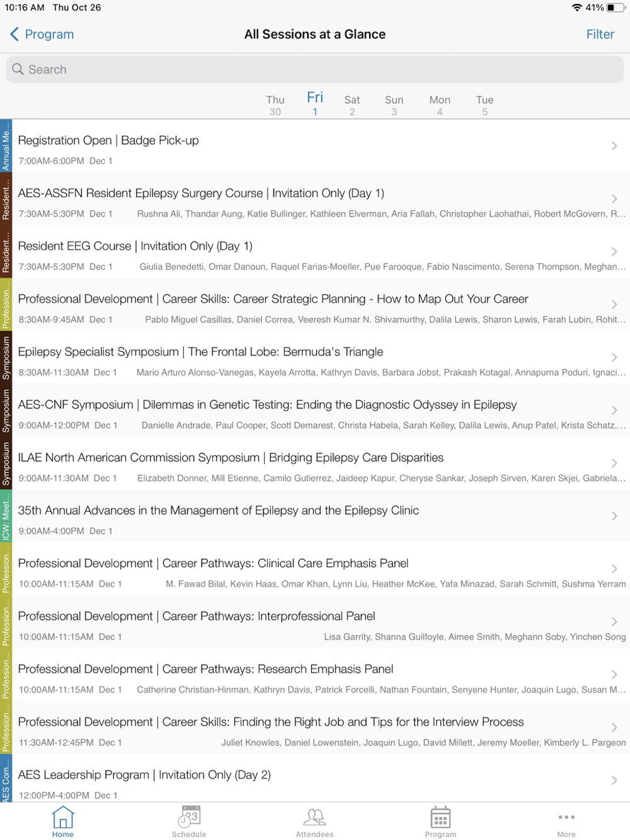Open 'Registration Open | Badge Pick-up' title

pos(108,140)
